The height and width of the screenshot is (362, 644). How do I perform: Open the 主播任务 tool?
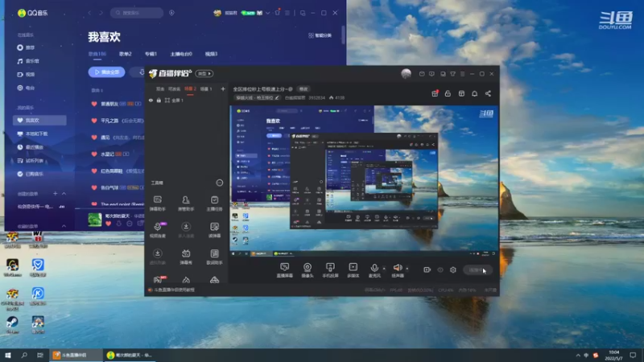tap(214, 204)
